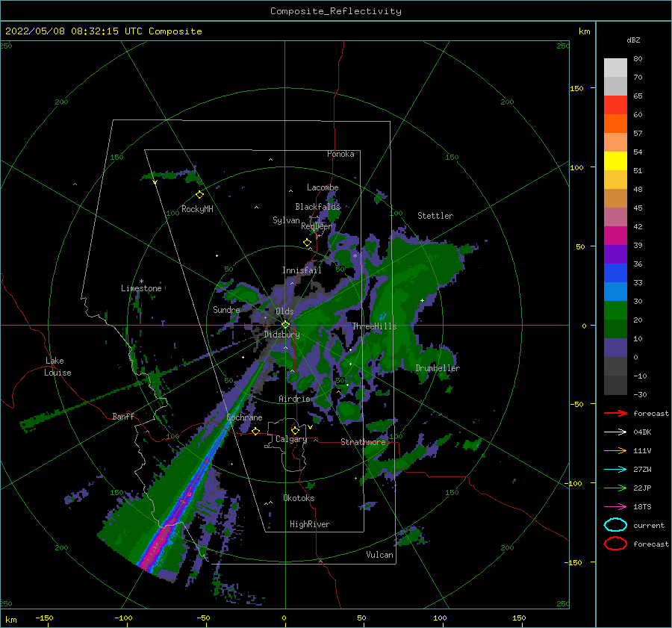The width and height of the screenshot is (672, 628).
Task: Pick the orange 57-60 dBZ swatch
Action: click(615, 124)
